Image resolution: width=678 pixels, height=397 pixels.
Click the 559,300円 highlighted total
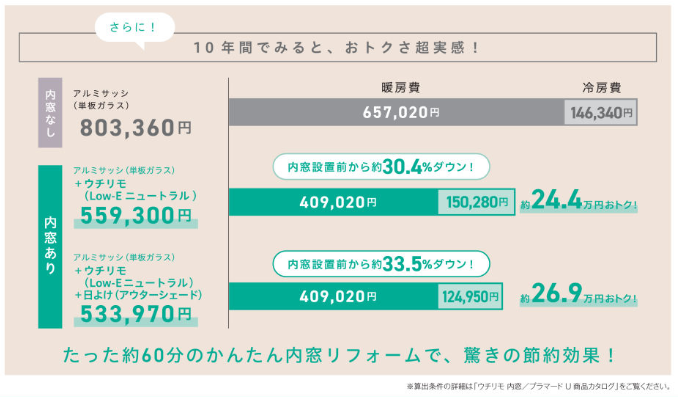(136, 216)
